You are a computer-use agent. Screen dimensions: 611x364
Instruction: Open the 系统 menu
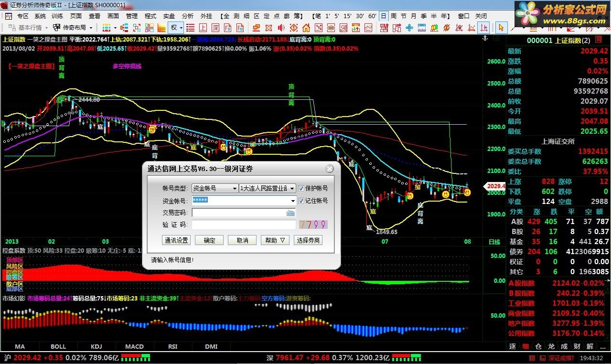(x=40, y=16)
